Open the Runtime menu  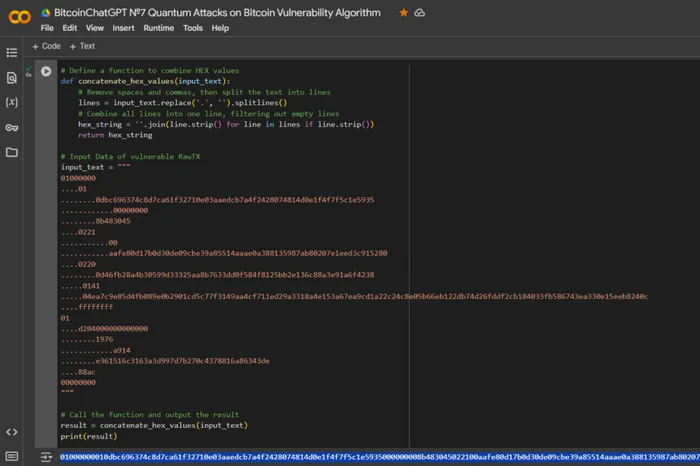[x=158, y=28]
